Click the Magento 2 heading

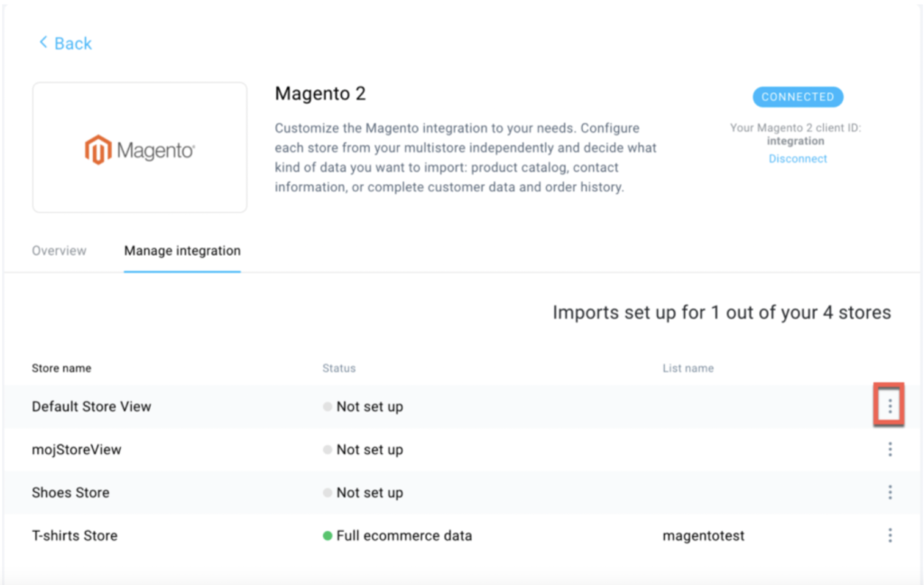point(320,93)
